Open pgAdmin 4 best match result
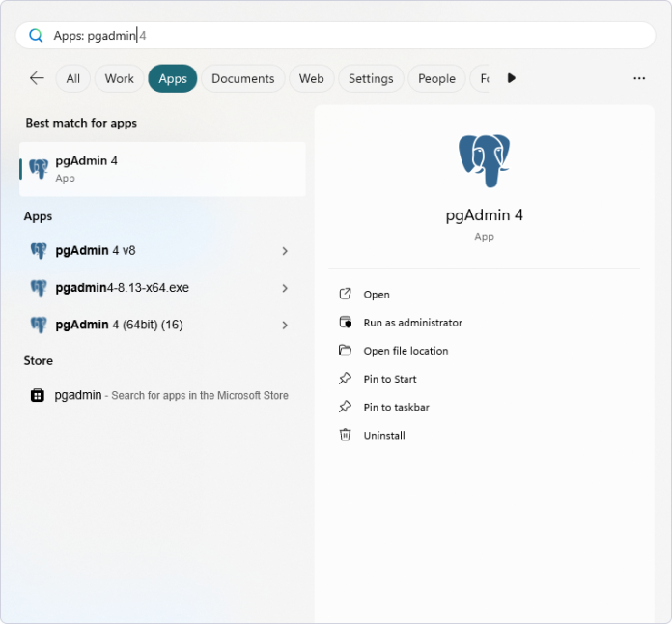672x624 pixels. click(x=162, y=169)
